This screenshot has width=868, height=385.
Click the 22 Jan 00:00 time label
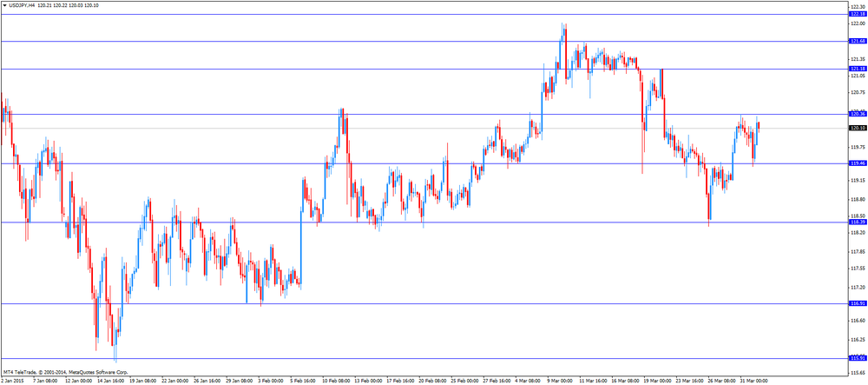(175, 382)
